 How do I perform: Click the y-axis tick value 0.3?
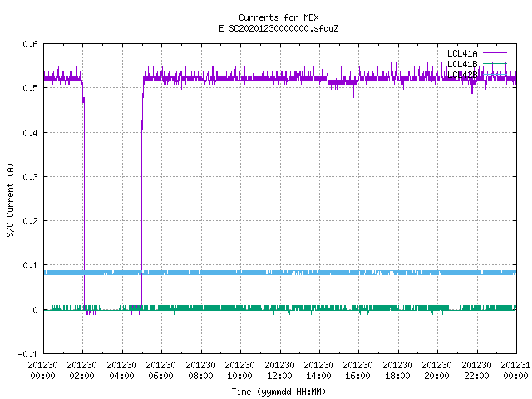pyautogui.click(x=30, y=177)
